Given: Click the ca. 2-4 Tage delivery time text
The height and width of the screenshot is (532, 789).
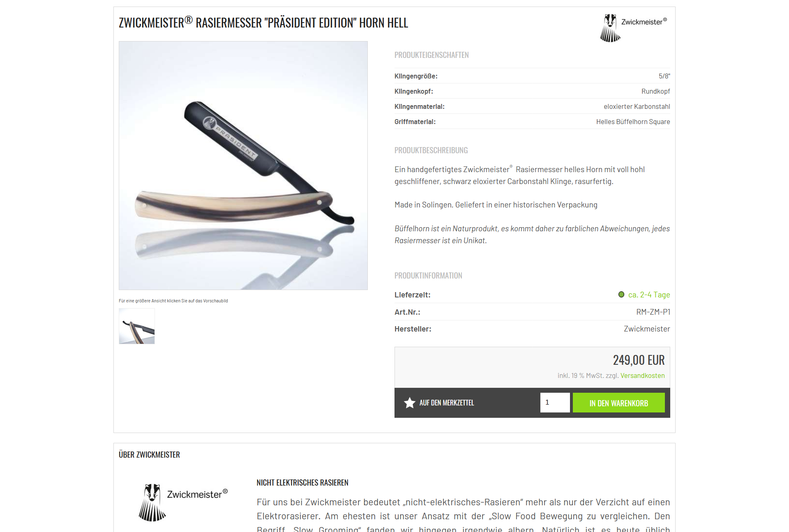Looking at the screenshot, I should (649, 295).
